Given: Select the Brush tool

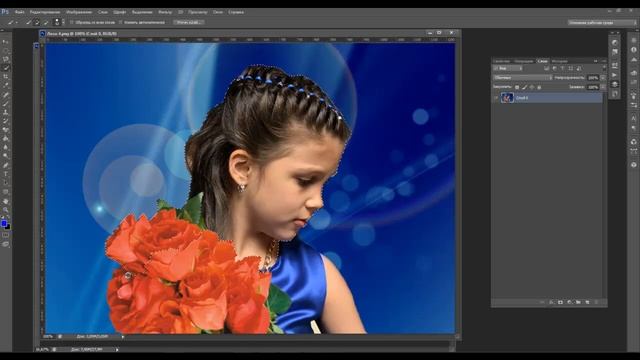Looking at the screenshot, I should [x=6, y=103].
